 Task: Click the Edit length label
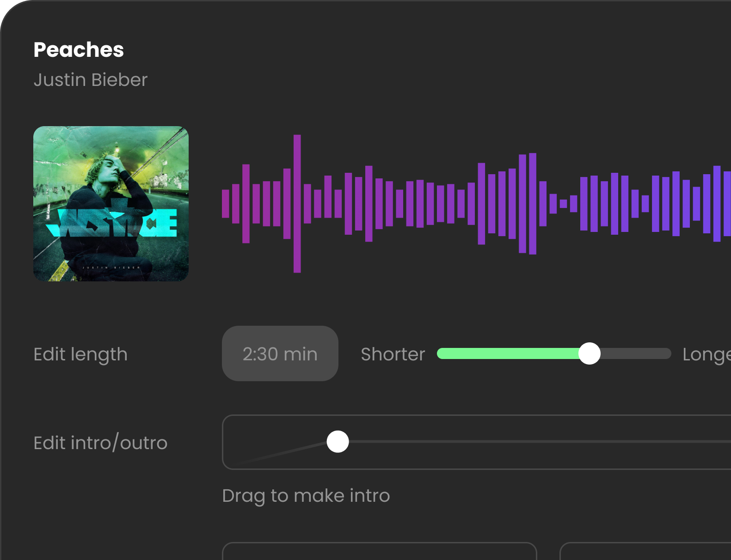[x=80, y=354]
